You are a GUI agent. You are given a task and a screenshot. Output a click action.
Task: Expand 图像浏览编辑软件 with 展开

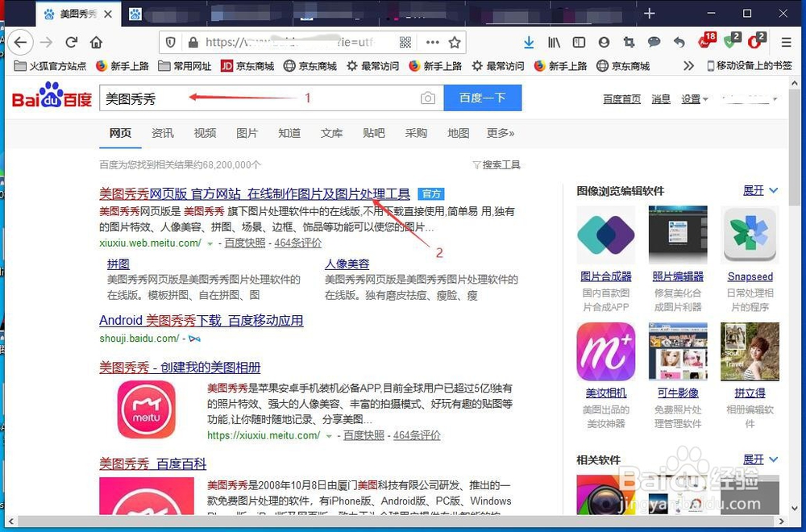click(x=760, y=191)
